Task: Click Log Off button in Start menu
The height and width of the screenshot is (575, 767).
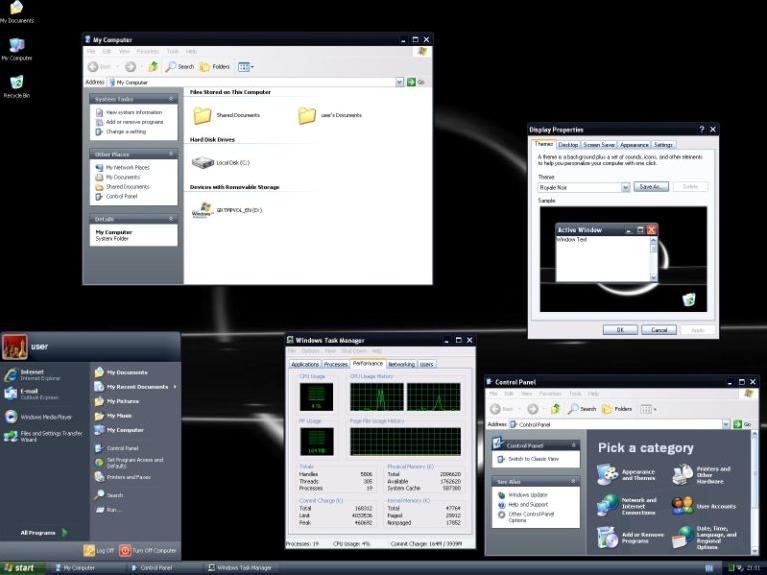Action: pos(98,551)
